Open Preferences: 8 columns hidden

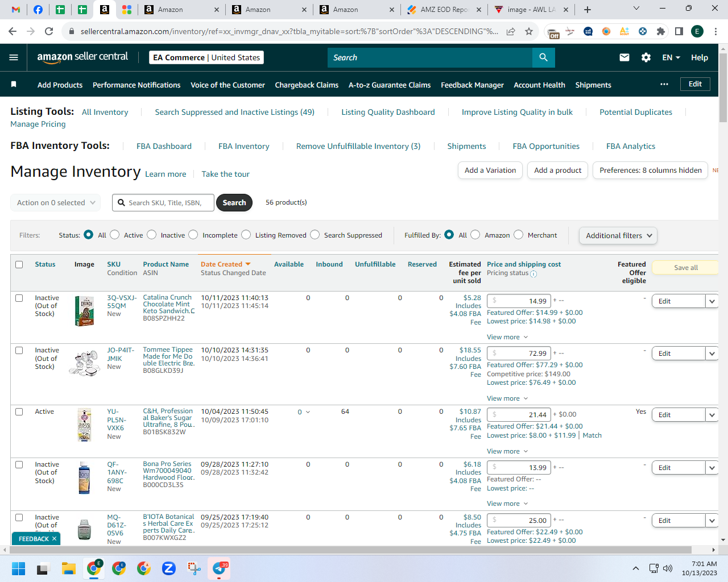[x=651, y=171]
